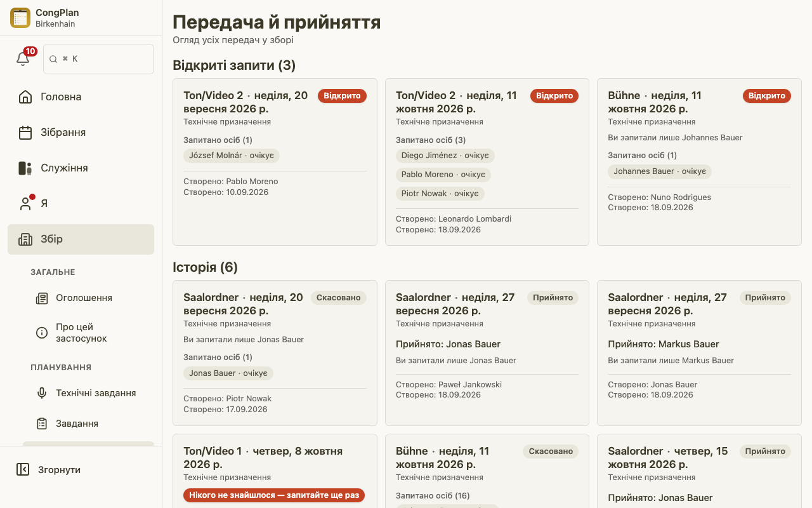The width and height of the screenshot is (812, 508).
Task: Click the Збір building icon
Action: point(25,239)
